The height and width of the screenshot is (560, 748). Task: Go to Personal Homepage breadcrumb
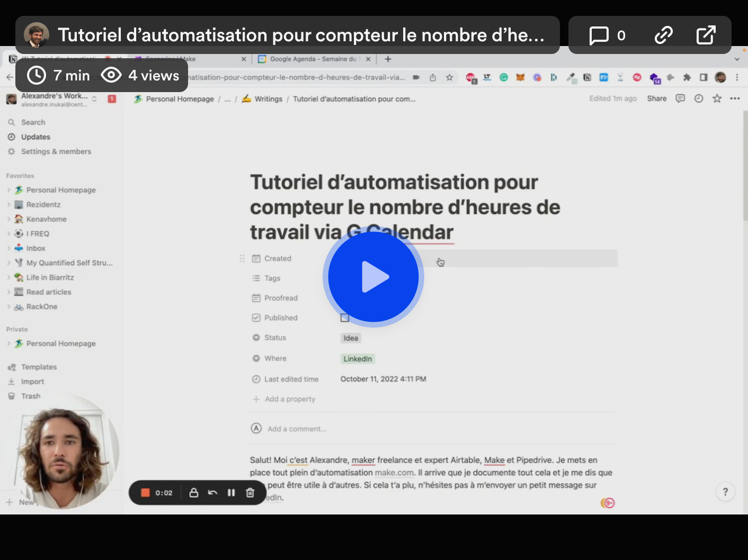coord(174,99)
